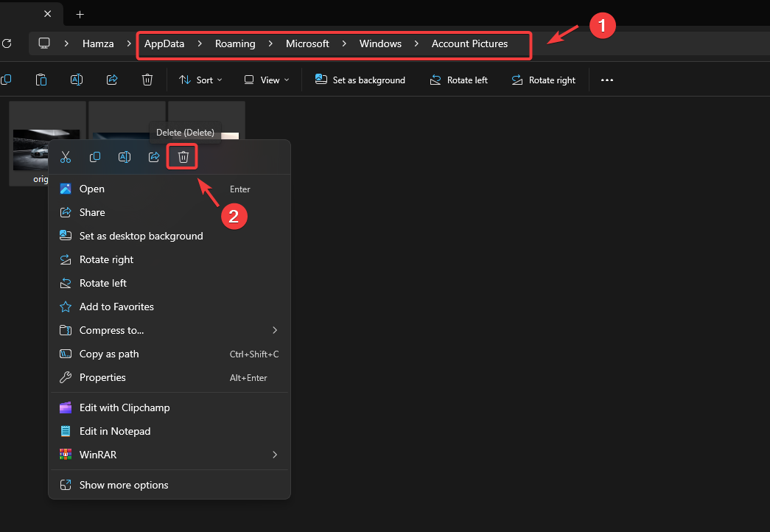Expand the WinRAR submenu

pyautogui.click(x=275, y=455)
